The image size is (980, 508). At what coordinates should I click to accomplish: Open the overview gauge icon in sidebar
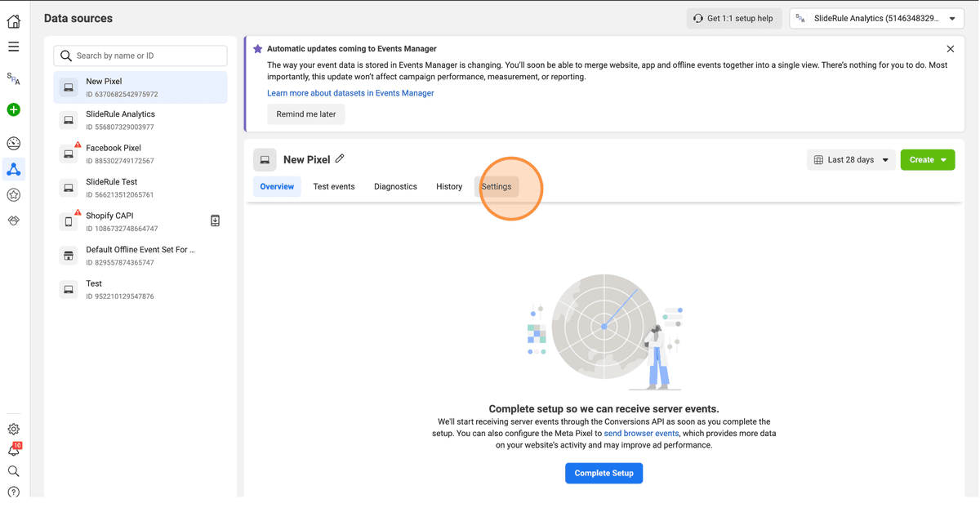pos(14,144)
